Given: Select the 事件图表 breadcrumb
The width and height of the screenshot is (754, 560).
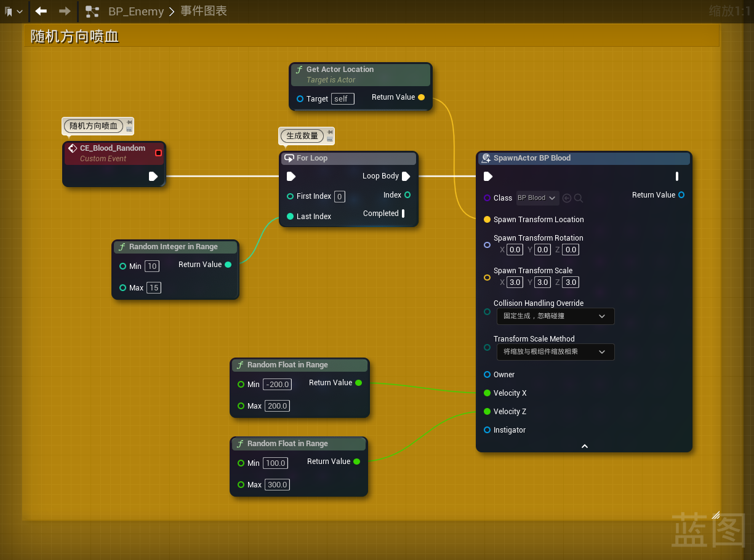Looking at the screenshot, I should point(204,11).
